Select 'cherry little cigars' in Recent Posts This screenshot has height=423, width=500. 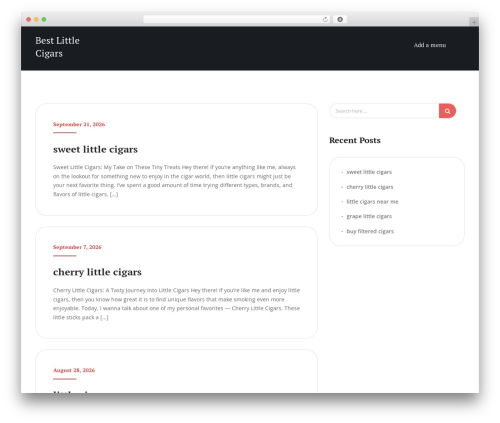point(370,187)
